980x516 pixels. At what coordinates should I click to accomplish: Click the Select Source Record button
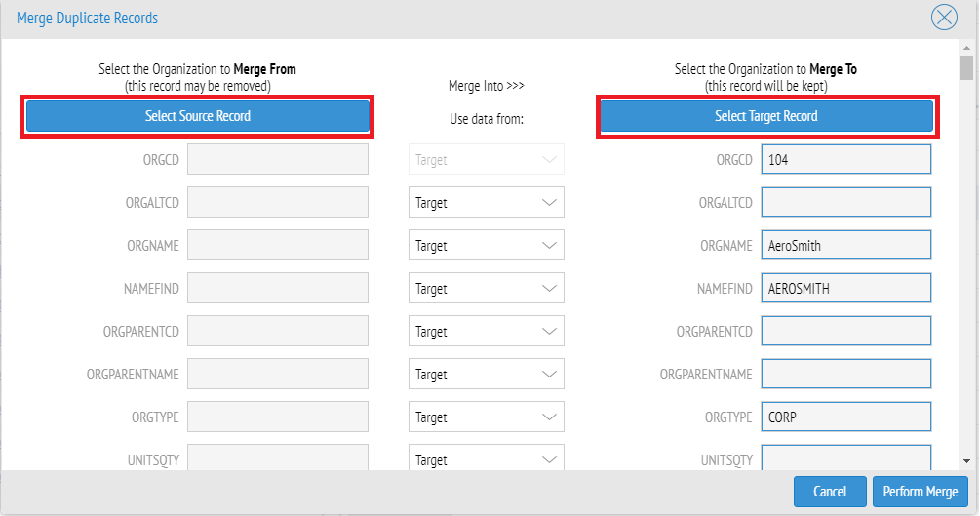198,116
